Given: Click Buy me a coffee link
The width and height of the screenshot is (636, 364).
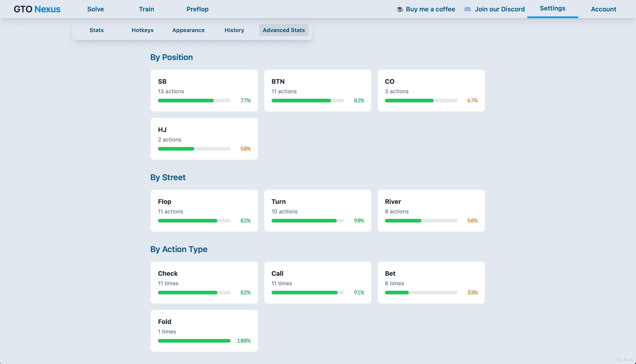Looking at the screenshot, I should coord(430,9).
